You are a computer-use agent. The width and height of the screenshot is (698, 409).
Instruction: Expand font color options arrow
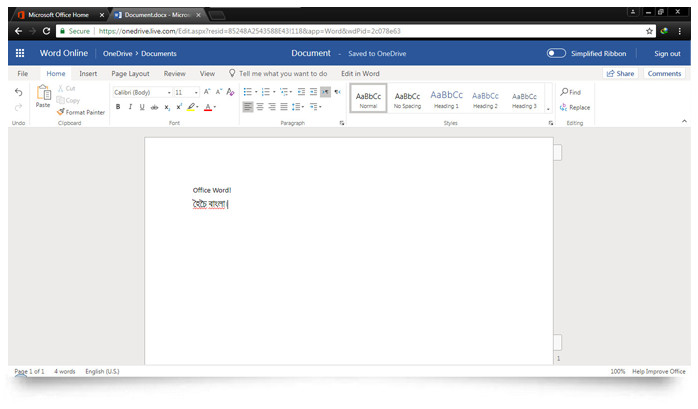click(x=215, y=107)
